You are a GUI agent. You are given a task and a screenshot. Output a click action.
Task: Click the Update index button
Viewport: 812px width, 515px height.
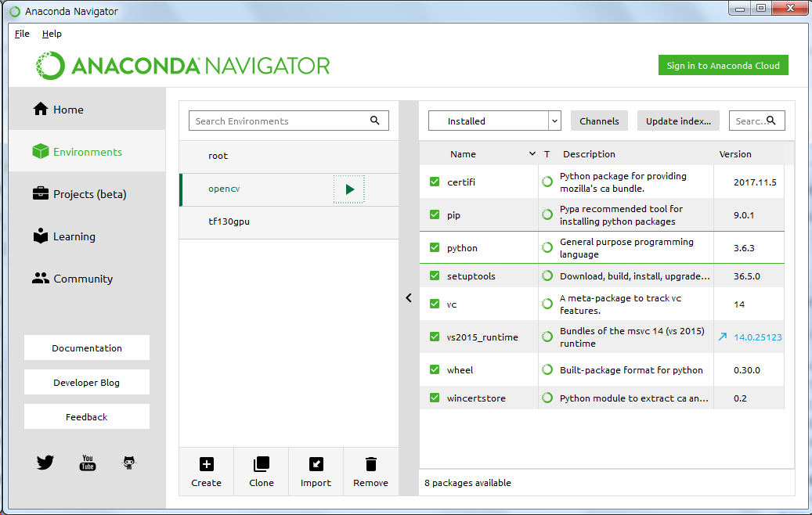(x=678, y=121)
